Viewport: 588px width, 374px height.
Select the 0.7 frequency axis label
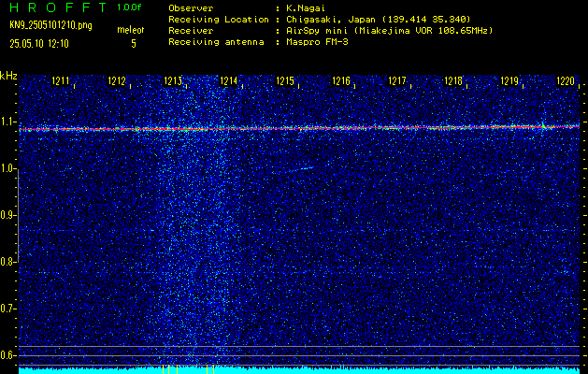7,309
